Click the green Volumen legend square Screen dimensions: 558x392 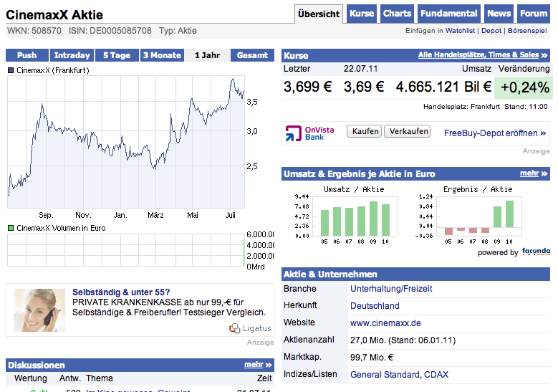[11, 228]
